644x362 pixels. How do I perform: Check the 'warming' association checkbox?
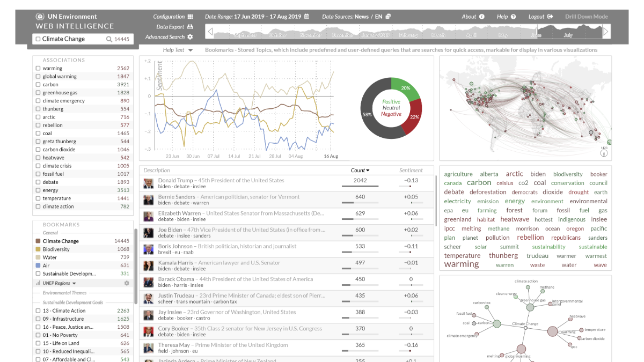[38, 69]
